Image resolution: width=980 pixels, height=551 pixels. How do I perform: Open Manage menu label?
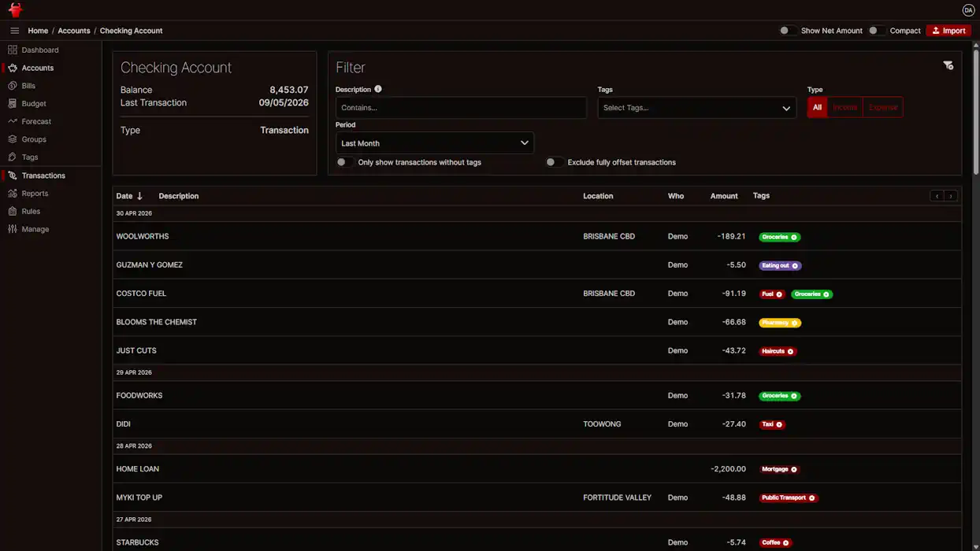pos(35,229)
